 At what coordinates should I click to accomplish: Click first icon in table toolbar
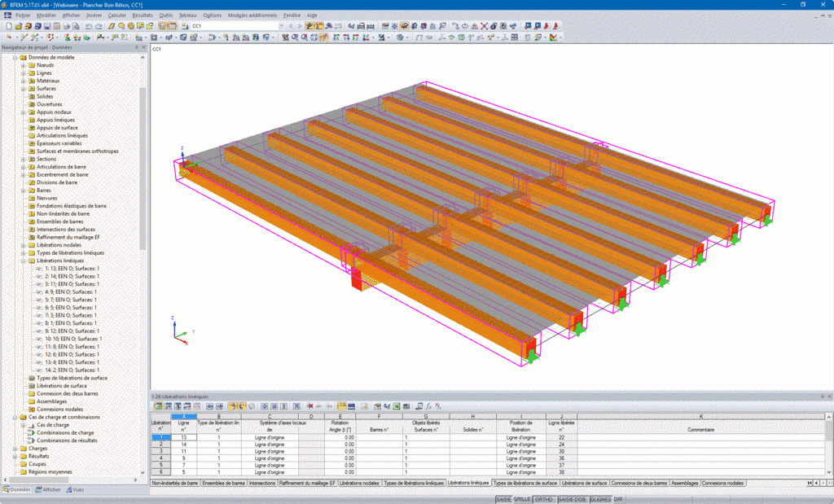click(158, 406)
